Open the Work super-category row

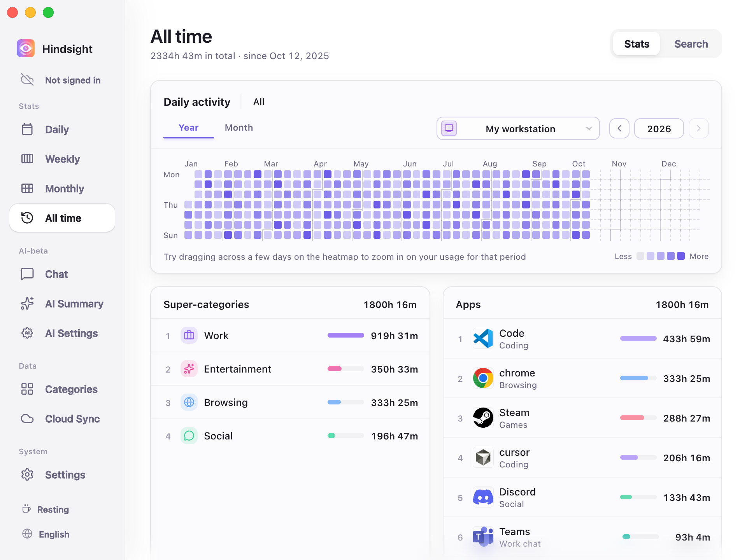(290, 335)
